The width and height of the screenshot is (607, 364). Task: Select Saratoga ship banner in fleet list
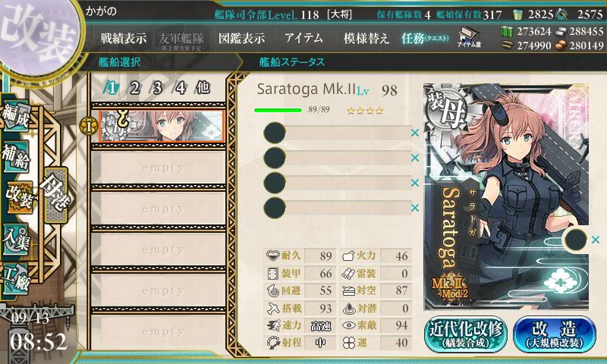pos(162,126)
